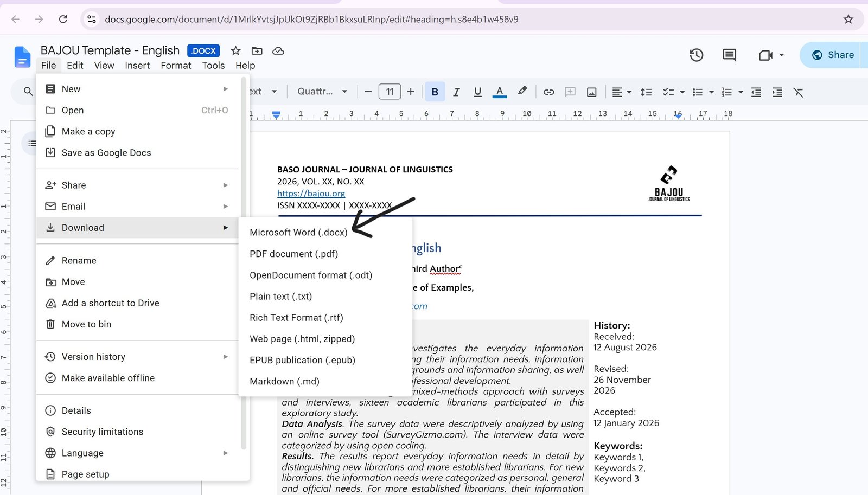The image size is (868, 495).
Task: Start a video call with camera icon
Action: 765,55
